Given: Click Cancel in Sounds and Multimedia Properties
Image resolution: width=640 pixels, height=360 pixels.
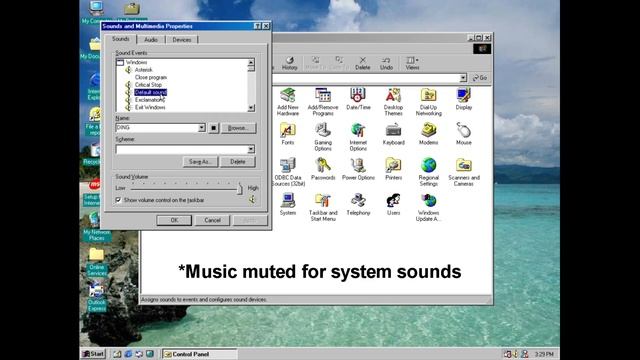Looking at the screenshot, I should point(212,220).
